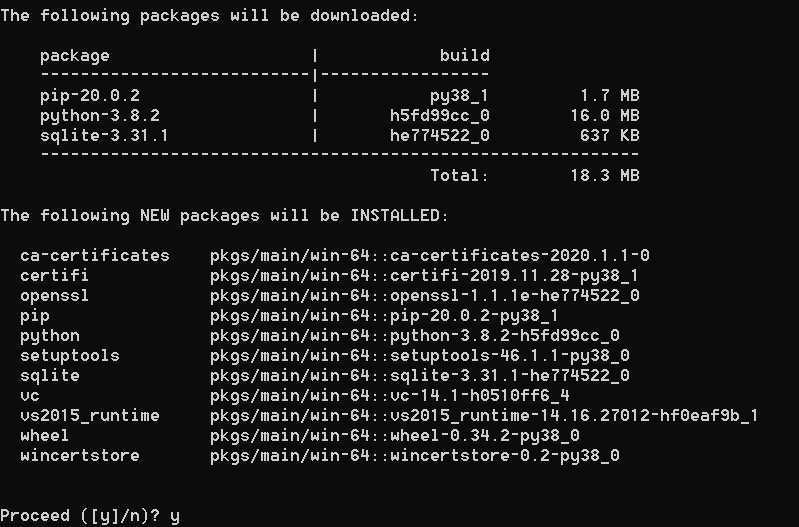This screenshot has width=799, height=527.
Task: Click the sqlite-3.31.1 package entry
Action: 104,136
